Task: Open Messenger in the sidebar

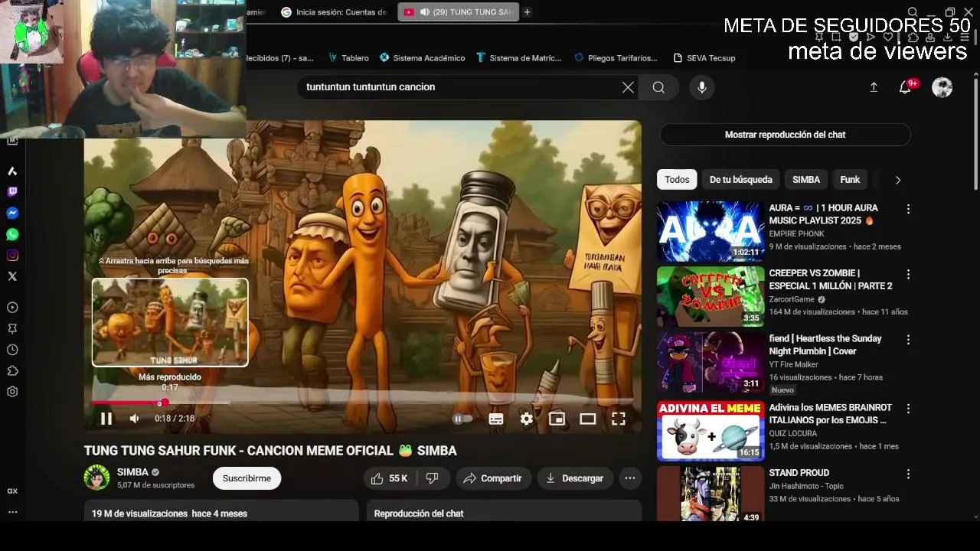Action: coord(12,214)
